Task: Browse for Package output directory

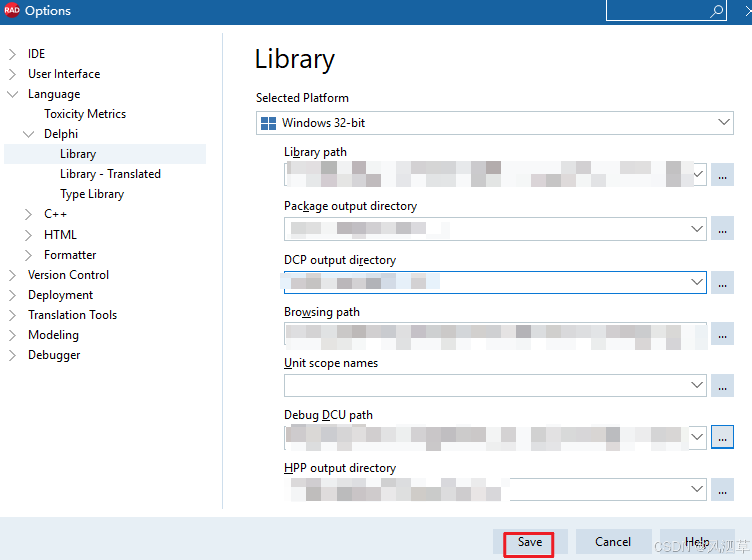Action: pyautogui.click(x=722, y=229)
